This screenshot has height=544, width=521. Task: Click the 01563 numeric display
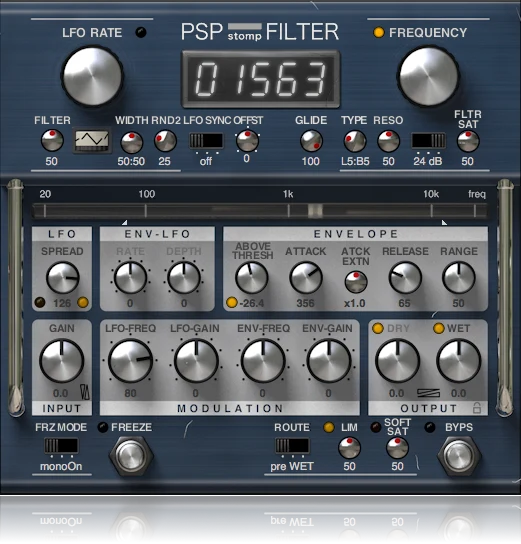pyautogui.click(x=261, y=79)
